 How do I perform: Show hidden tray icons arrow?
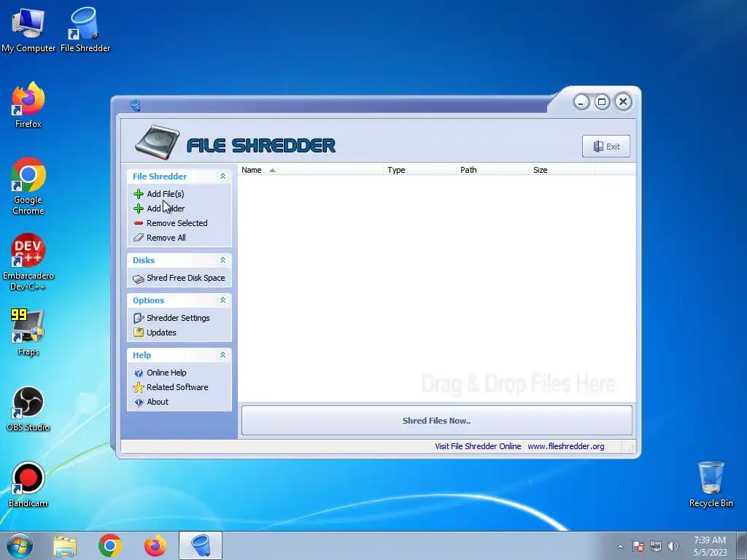pyautogui.click(x=620, y=546)
